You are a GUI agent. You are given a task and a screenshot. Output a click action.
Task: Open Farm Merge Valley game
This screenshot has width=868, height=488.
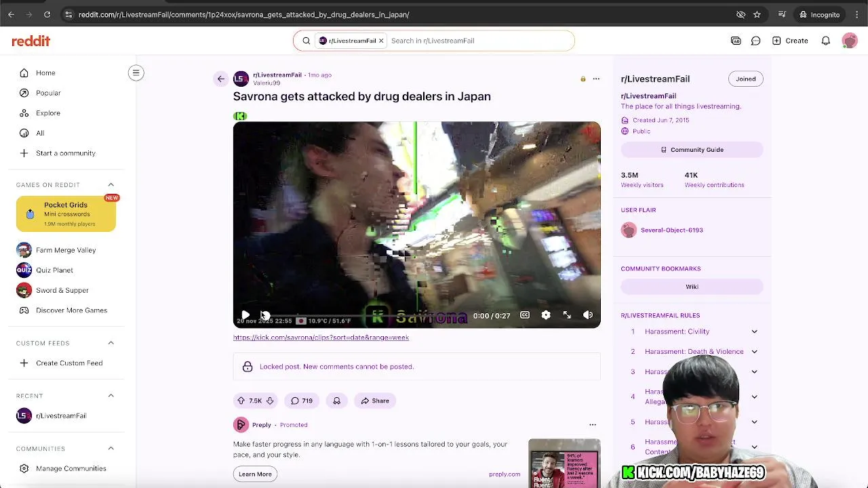(66, 250)
